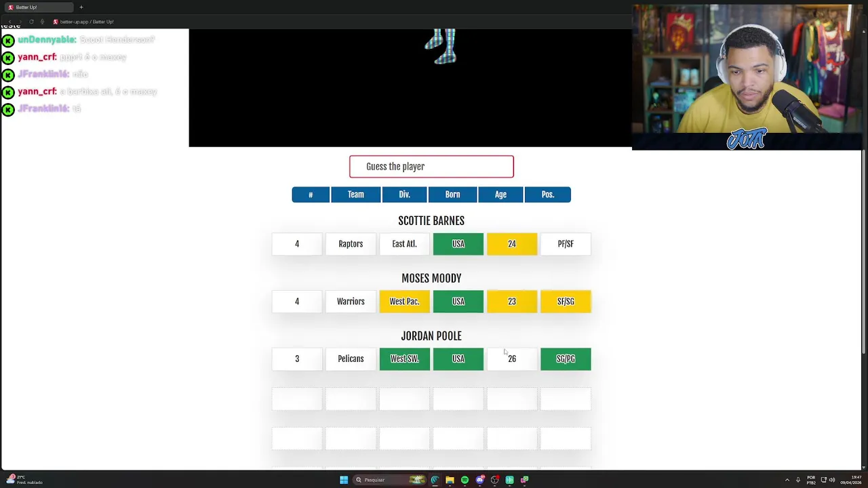This screenshot has width=868, height=488.
Task: Click the Warriors team cell
Action: pos(351,302)
